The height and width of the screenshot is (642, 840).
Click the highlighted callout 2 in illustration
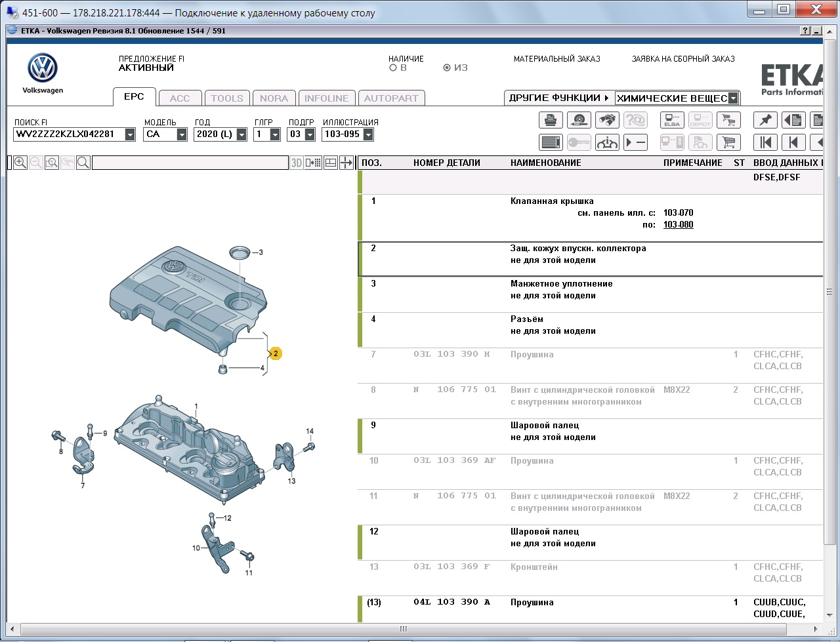[276, 354]
